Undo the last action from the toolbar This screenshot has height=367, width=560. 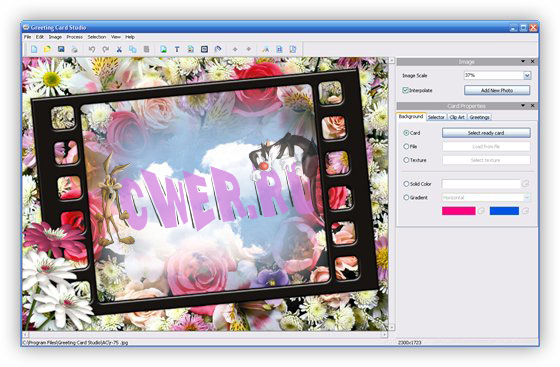(x=92, y=49)
